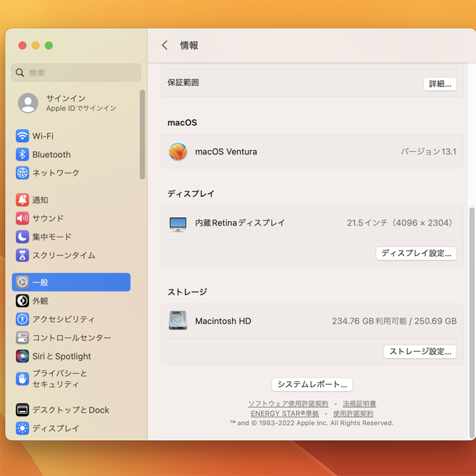Viewport: 476px width, 476px height.
Task: Open 集中モード moon icon
Action: [22, 237]
